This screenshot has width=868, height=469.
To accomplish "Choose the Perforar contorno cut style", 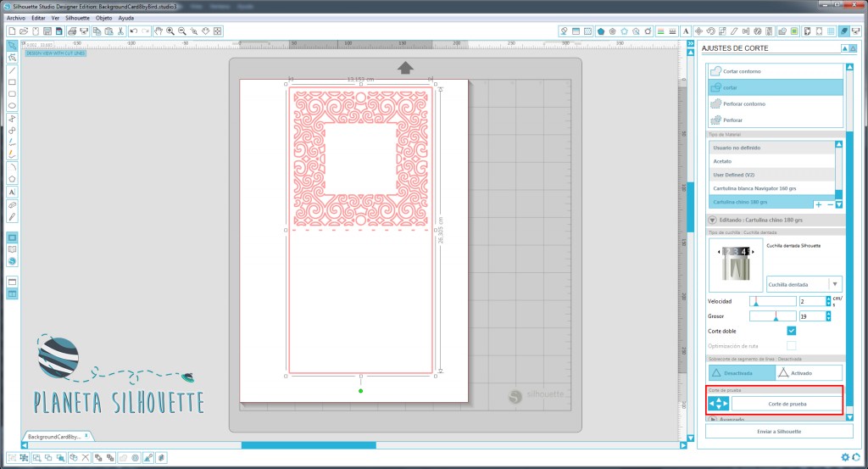I will point(776,103).
